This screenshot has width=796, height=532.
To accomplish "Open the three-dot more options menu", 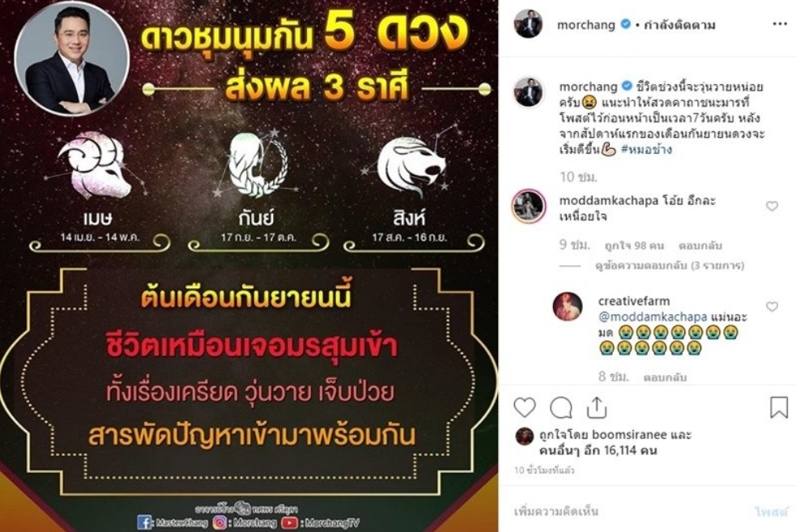I will (x=779, y=24).
